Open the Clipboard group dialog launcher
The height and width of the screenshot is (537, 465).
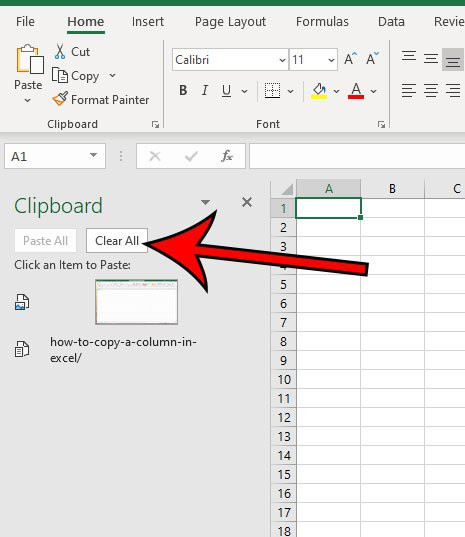pos(155,125)
